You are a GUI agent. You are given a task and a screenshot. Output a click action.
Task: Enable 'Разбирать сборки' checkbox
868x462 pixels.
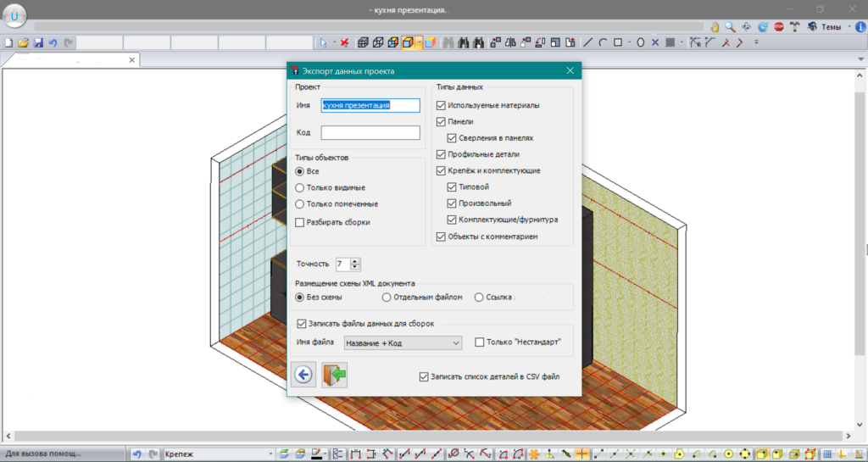[299, 222]
